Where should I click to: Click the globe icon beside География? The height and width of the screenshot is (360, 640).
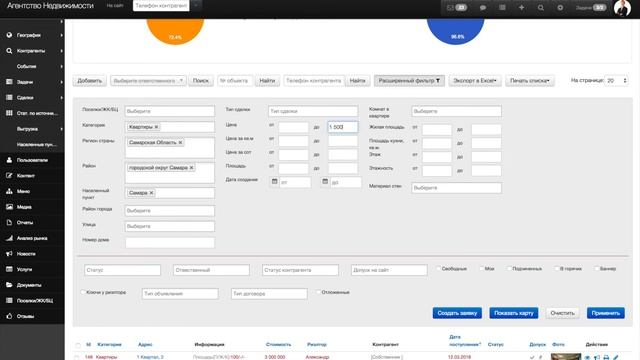pos(9,35)
